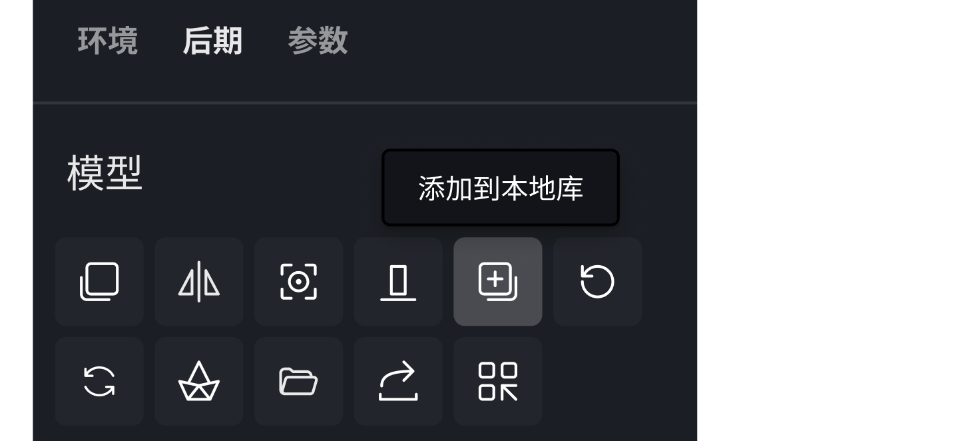Share model with curved arrow button
Screen dimensions: 980x441
398,381
